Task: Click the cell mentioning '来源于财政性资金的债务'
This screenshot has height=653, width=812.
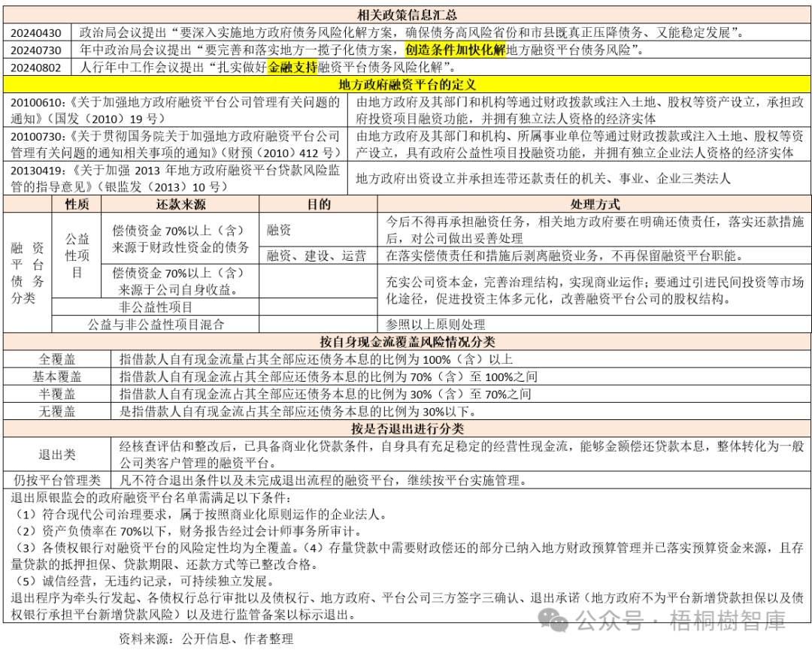Action: pos(180,239)
